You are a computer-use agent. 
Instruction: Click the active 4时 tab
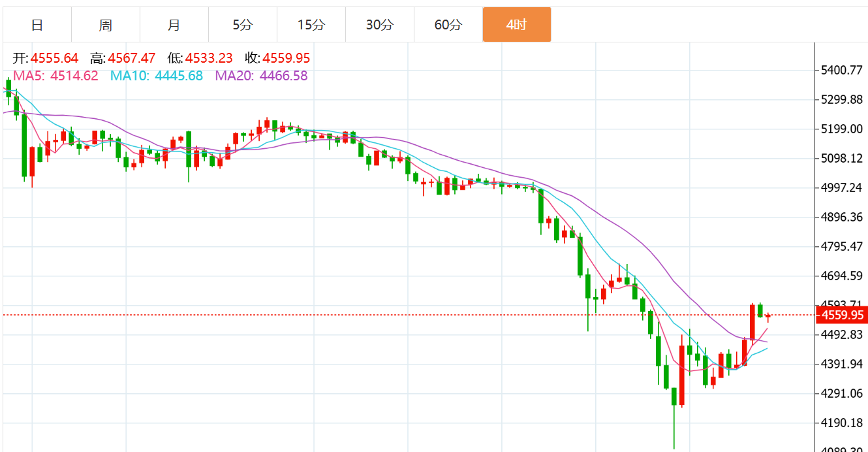pyautogui.click(x=517, y=25)
